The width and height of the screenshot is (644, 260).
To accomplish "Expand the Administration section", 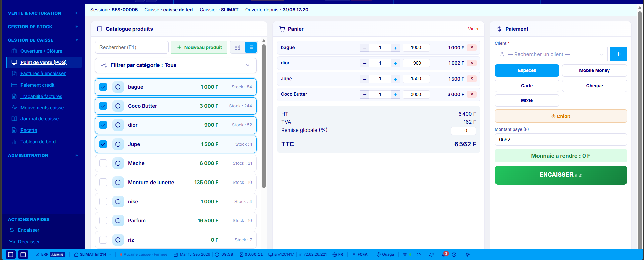I will [x=43, y=156].
